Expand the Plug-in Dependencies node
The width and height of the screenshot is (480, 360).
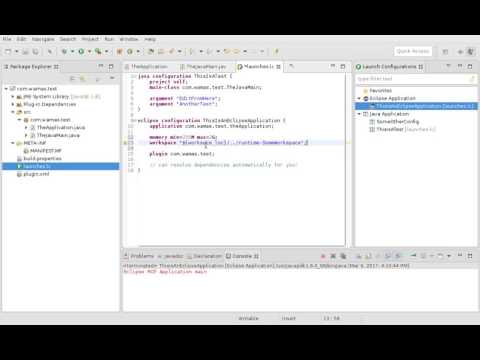pyautogui.click(x=13, y=104)
